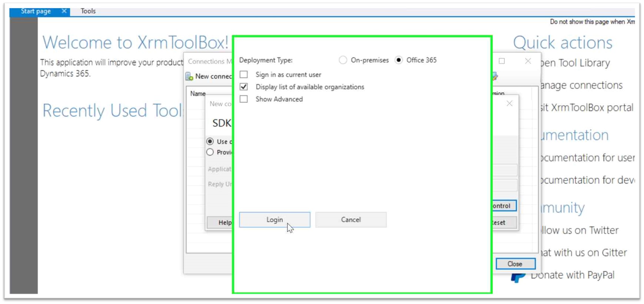This screenshot has width=644, height=304.
Task: Click the Login button
Action: pyautogui.click(x=274, y=220)
